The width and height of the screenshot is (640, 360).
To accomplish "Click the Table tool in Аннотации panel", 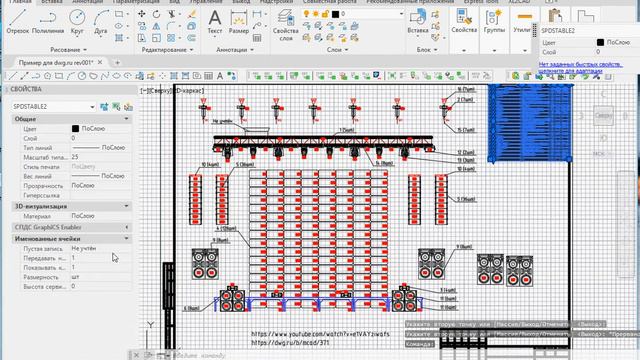I will (x=257, y=38).
